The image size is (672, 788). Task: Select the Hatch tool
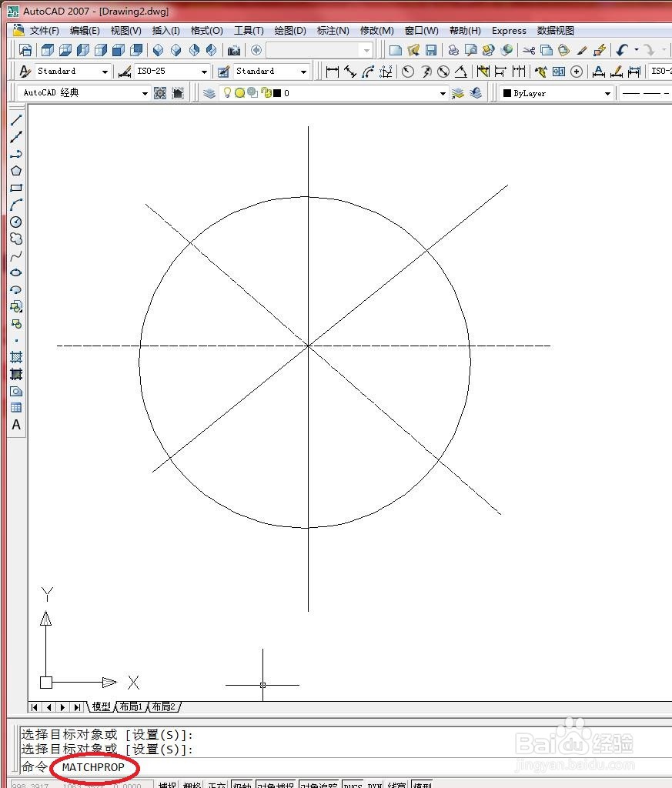click(16, 357)
